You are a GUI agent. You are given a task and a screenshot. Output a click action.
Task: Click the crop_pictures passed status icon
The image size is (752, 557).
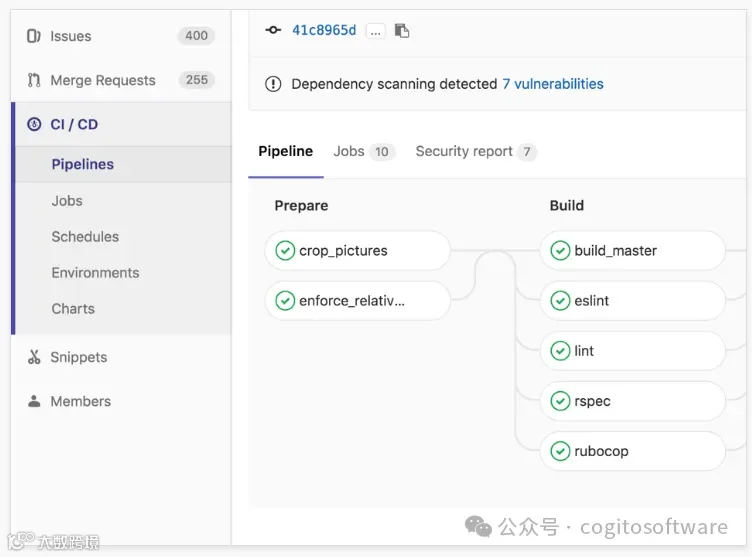click(x=285, y=250)
